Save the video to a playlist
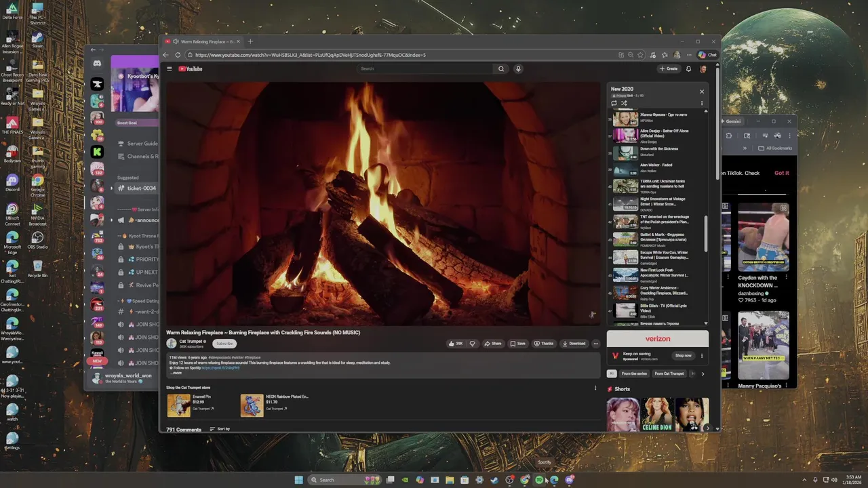868x488 pixels. (517, 344)
